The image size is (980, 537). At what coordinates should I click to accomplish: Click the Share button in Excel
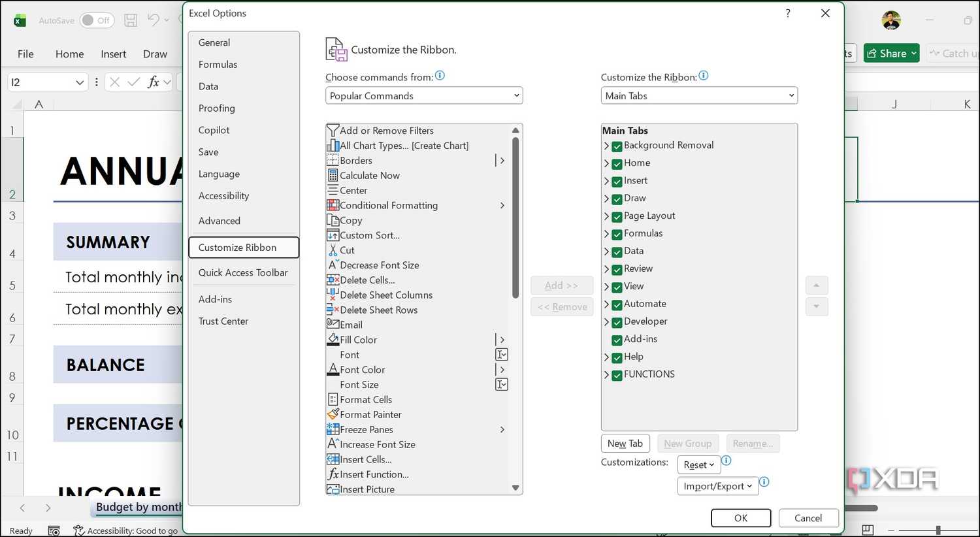892,54
